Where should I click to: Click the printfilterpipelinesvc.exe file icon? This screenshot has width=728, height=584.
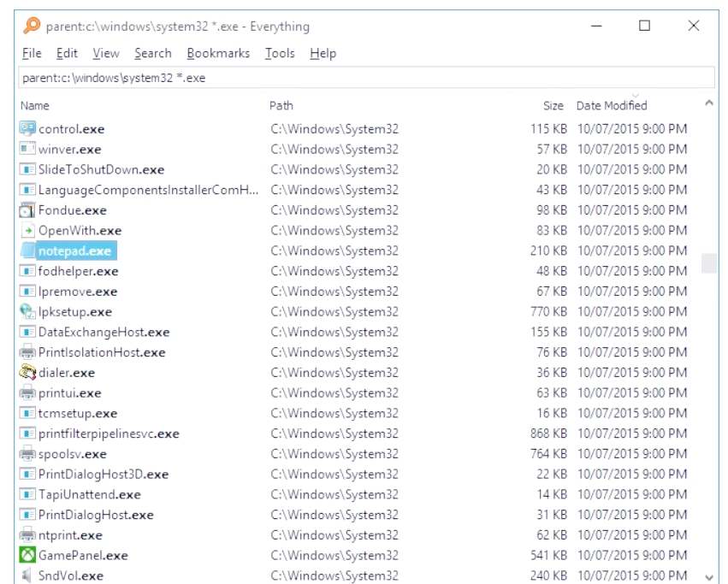coord(27,434)
